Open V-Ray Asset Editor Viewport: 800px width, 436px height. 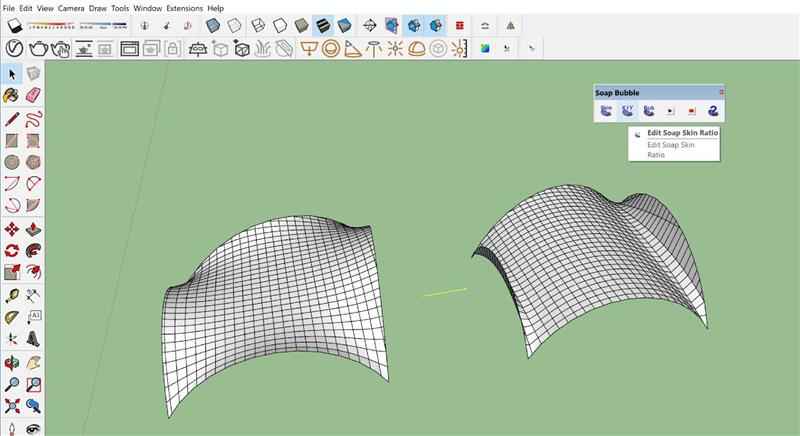14,49
